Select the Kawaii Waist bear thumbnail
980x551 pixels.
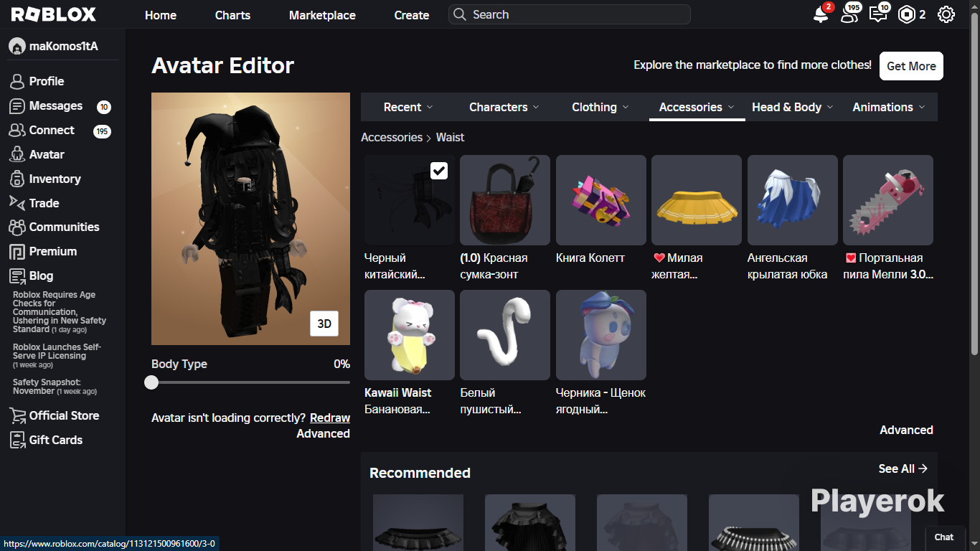(x=410, y=335)
